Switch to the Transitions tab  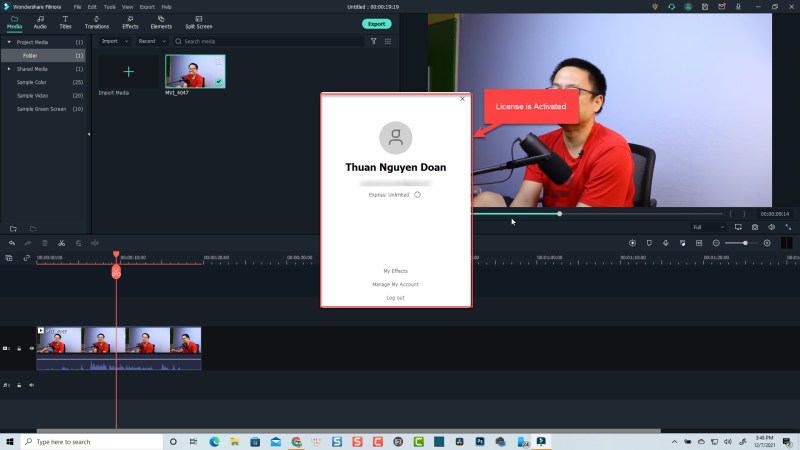(97, 22)
